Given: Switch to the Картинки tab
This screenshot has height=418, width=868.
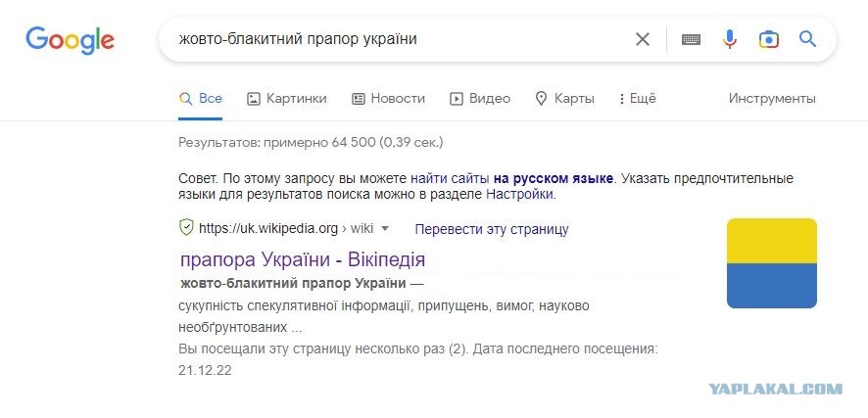Looking at the screenshot, I should click(x=287, y=99).
